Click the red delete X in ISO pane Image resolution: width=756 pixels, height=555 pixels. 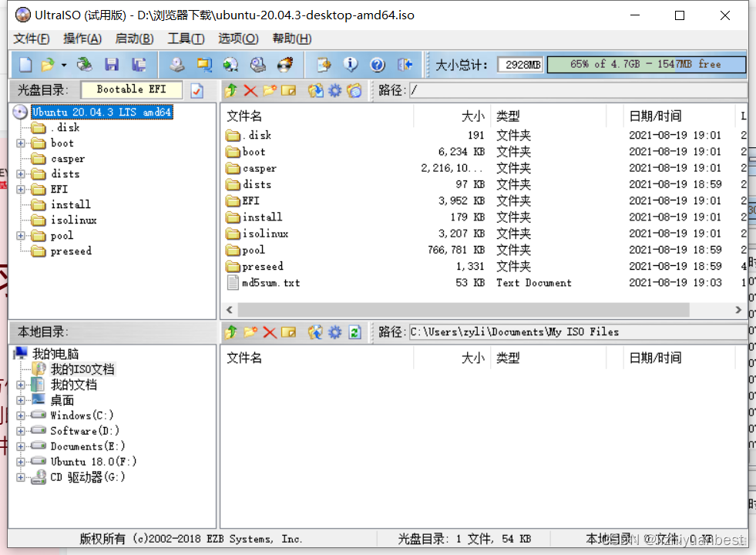coord(250,91)
